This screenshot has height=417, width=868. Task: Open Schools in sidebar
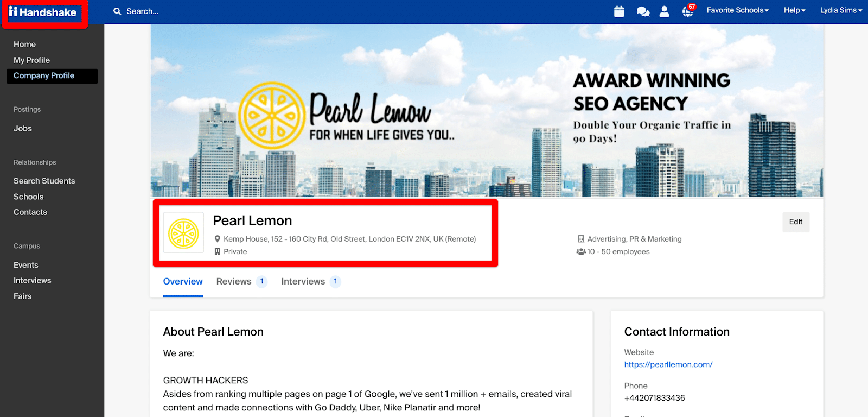tap(28, 197)
